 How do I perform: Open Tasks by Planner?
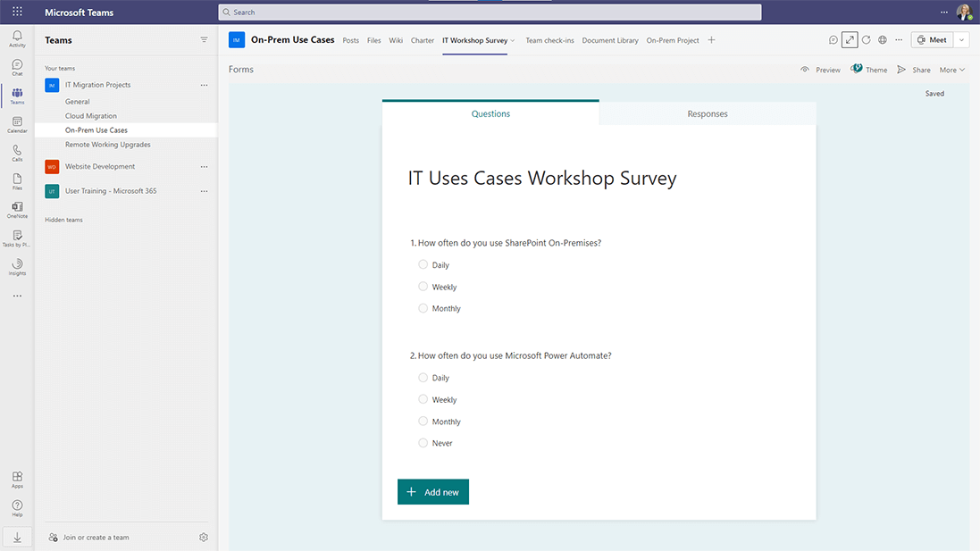17,238
